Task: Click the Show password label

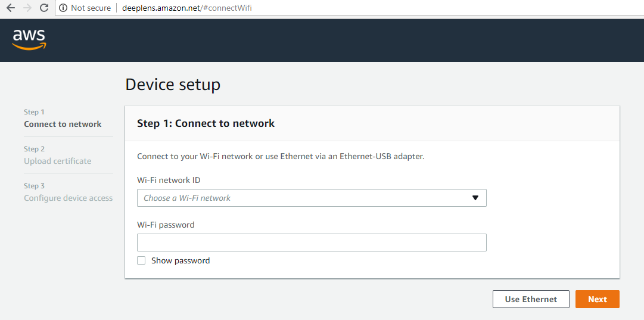Action: pos(181,260)
